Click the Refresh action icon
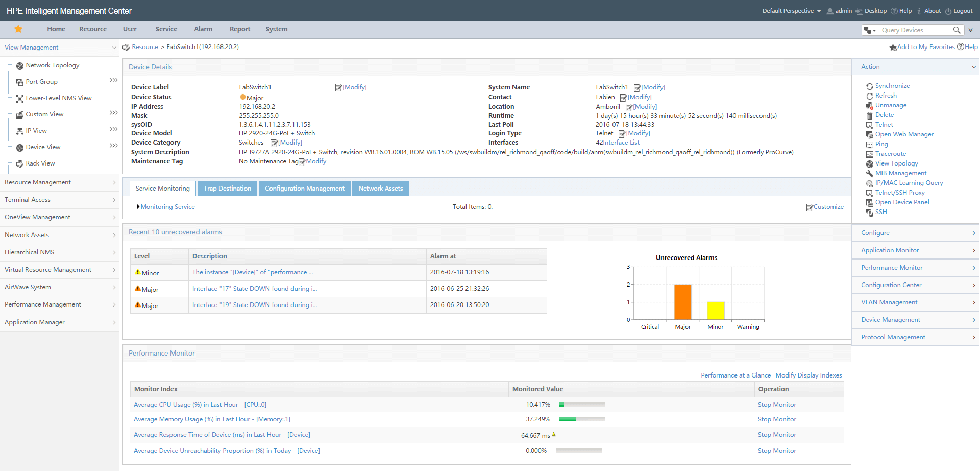Viewport: 980px width, 471px height. pyautogui.click(x=869, y=96)
